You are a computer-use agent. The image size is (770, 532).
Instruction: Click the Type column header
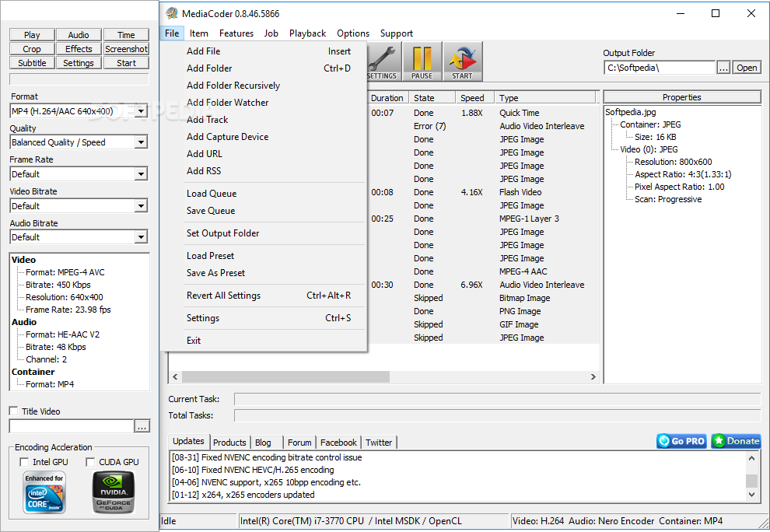(x=545, y=98)
